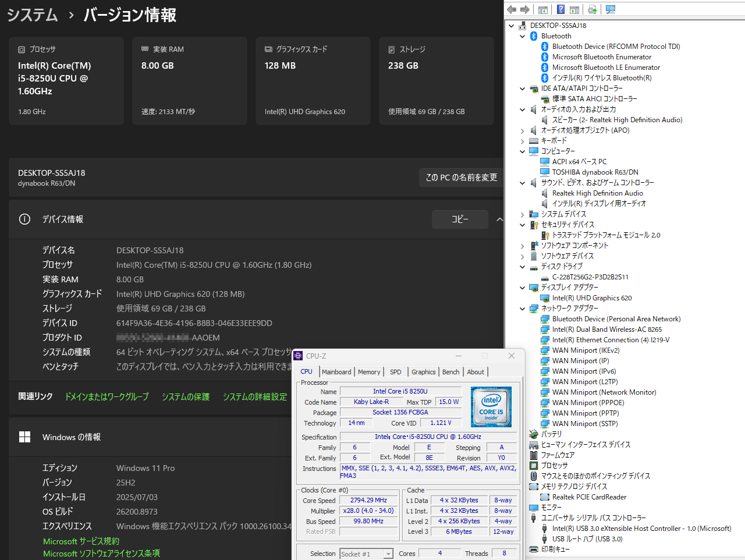Switch to the Memory tab in CPU-Z
745x560 pixels.
369,372
